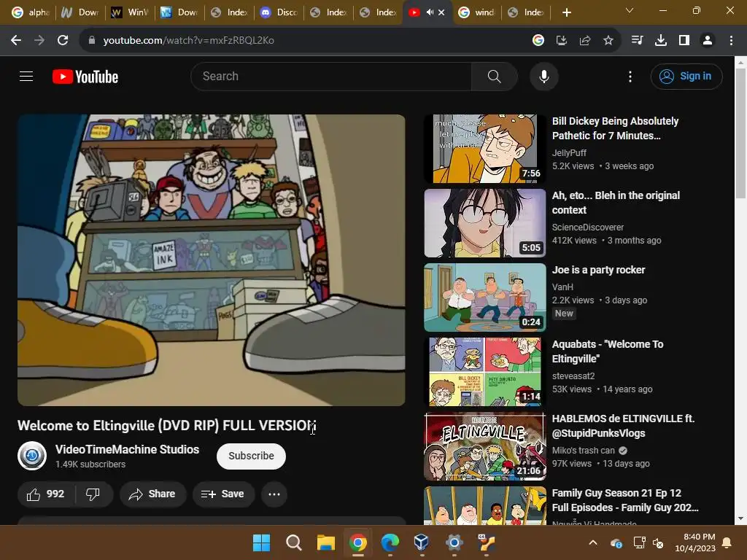Click the main video player
Screen dimensions: 747x560
(212, 260)
